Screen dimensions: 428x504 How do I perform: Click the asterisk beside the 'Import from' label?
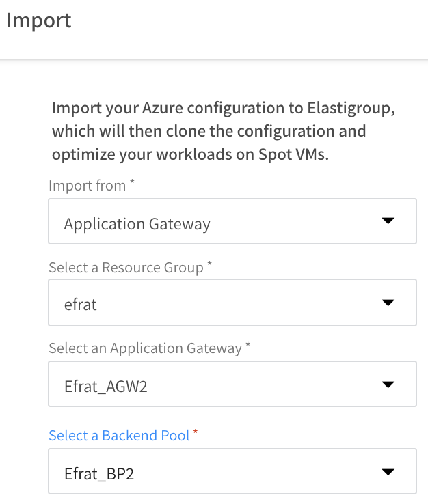click(132, 184)
